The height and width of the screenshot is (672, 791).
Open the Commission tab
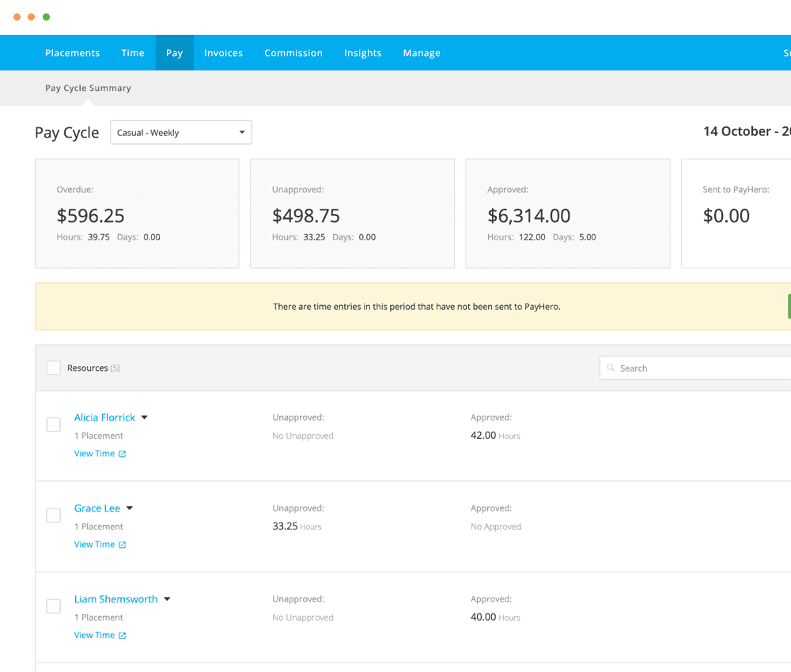pos(293,52)
